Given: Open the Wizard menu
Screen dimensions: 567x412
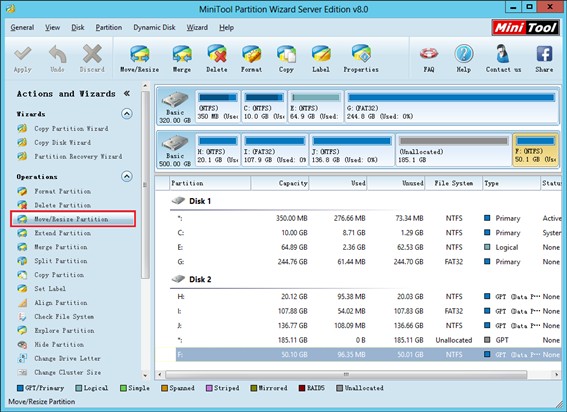Looking at the screenshot, I should pos(197,27).
